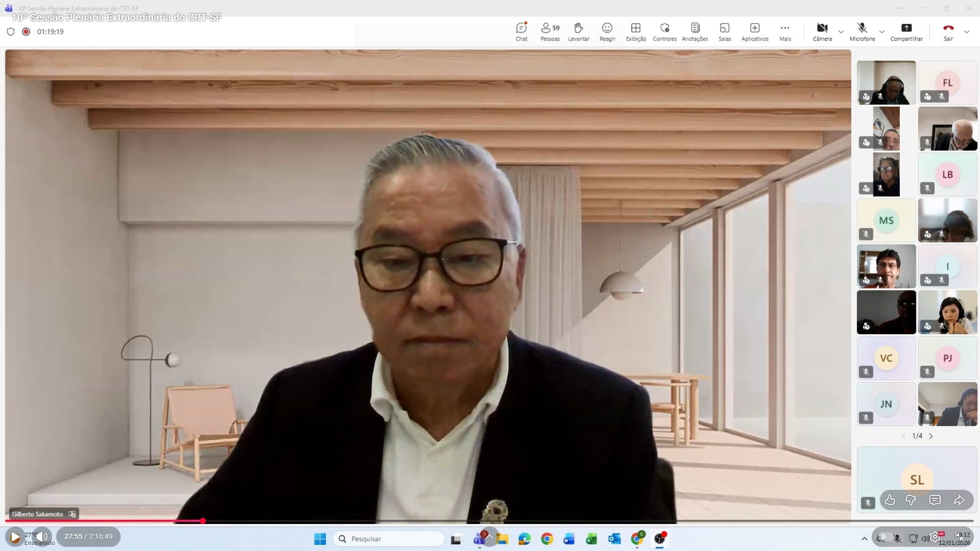Open Salas breakout rooms
Image resolution: width=980 pixels, height=551 pixels.
point(725,32)
